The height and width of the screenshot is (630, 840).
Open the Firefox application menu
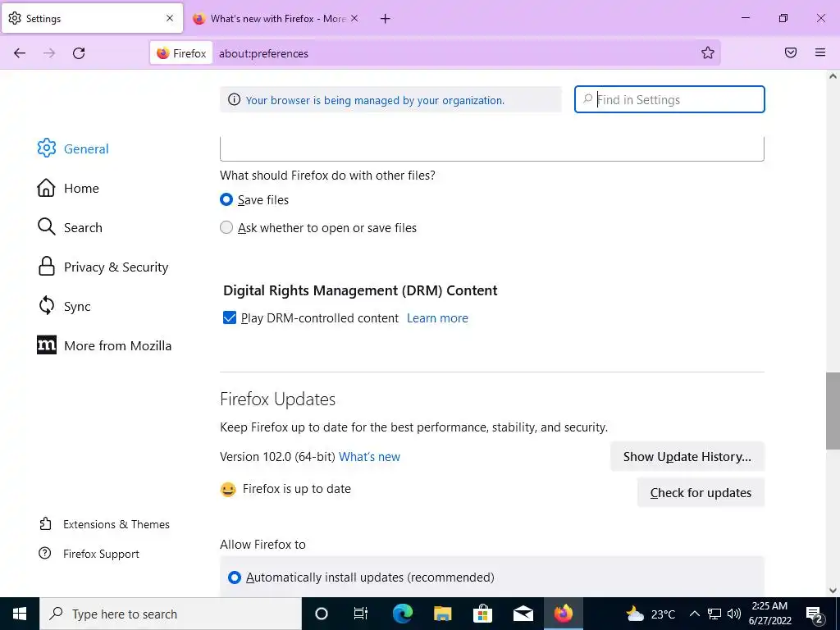tap(820, 53)
